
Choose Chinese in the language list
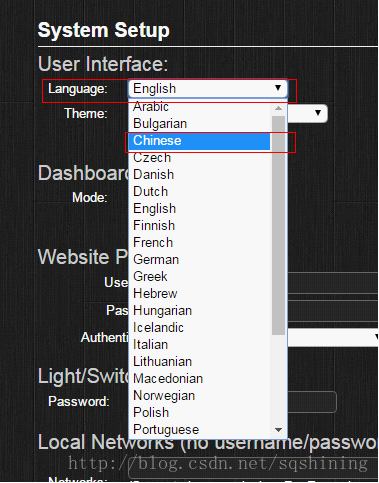pyautogui.click(x=199, y=141)
